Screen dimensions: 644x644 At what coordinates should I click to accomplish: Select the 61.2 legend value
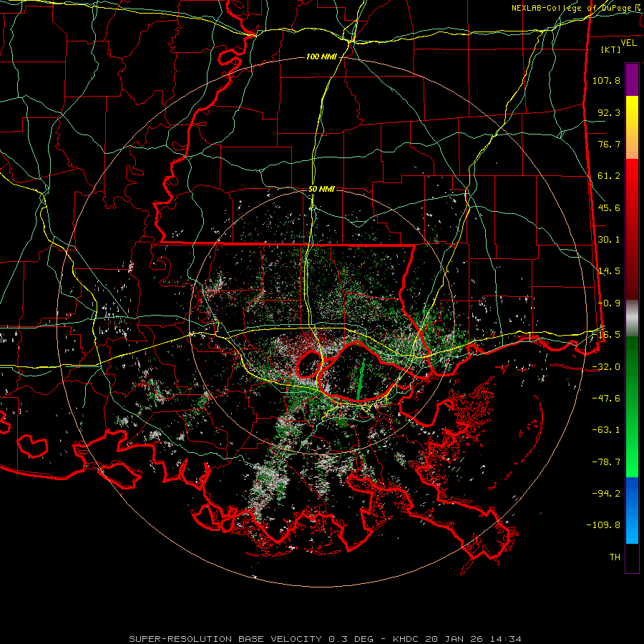tap(609, 176)
